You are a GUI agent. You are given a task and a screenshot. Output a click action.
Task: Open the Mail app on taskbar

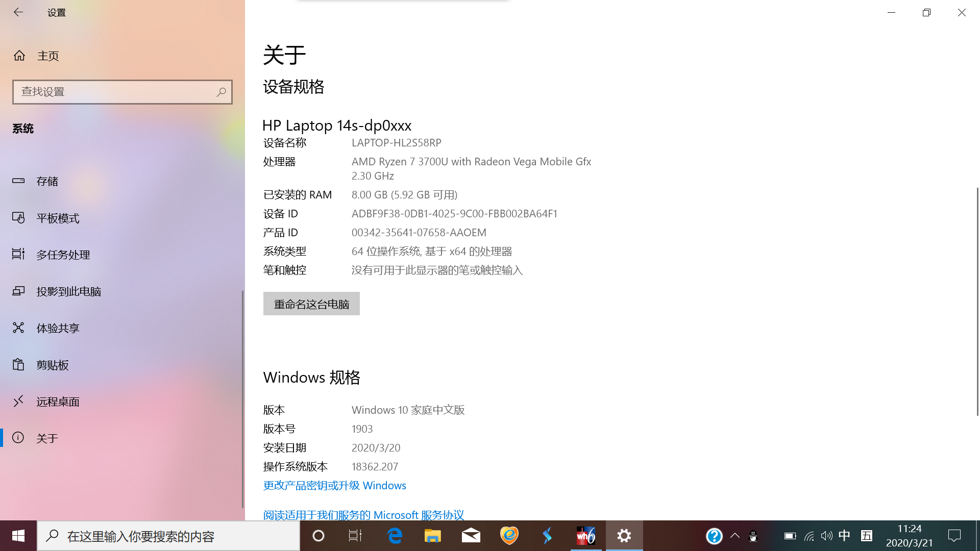[x=471, y=536]
